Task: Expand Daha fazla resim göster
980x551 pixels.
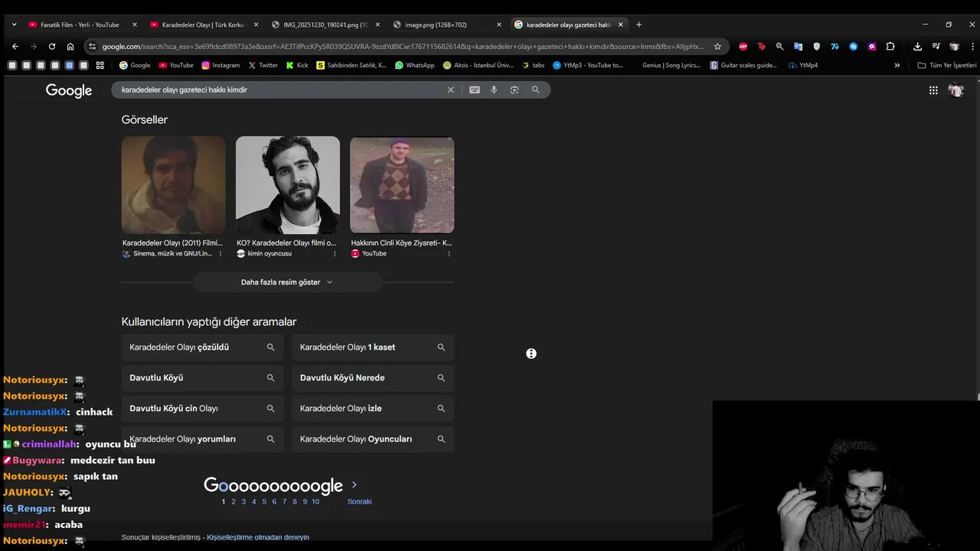Action: click(x=287, y=282)
